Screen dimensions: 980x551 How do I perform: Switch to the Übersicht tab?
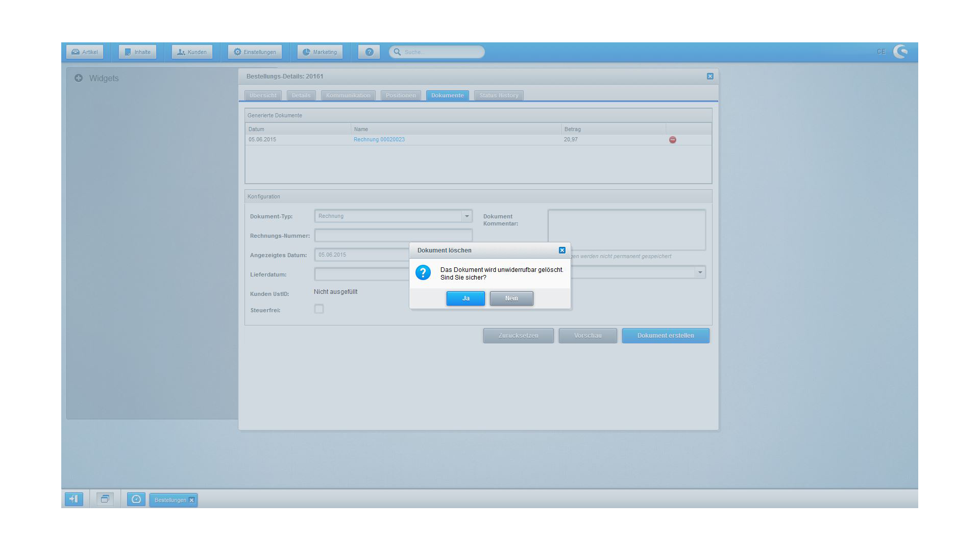click(x=263, y=95)
